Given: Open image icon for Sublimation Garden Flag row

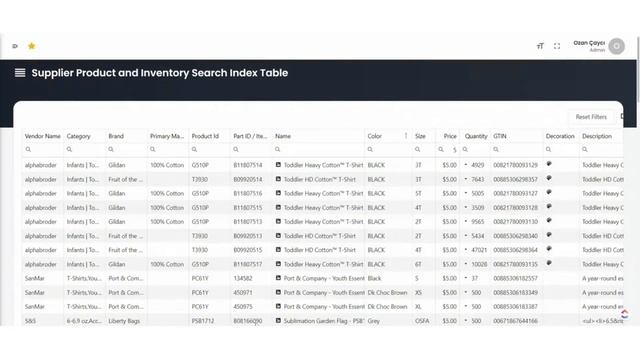Looking at the screenshot, I should (x=278, y=321).
